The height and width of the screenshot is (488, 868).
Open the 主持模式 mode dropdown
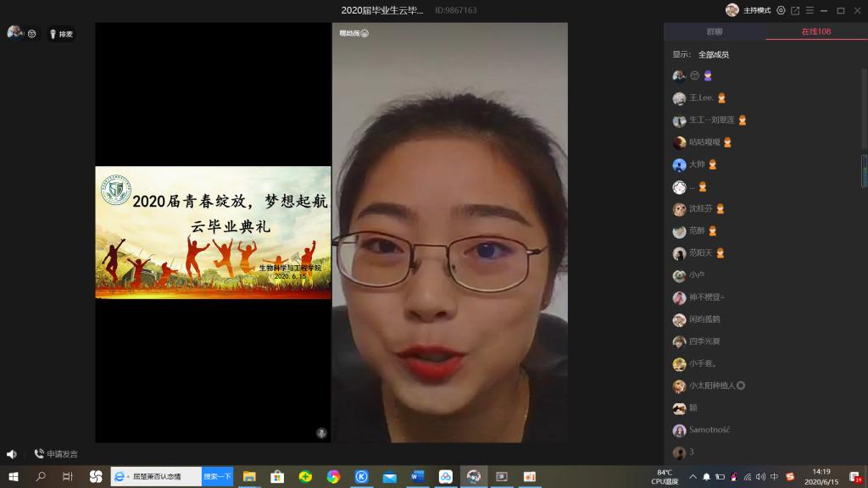(757, 10)
